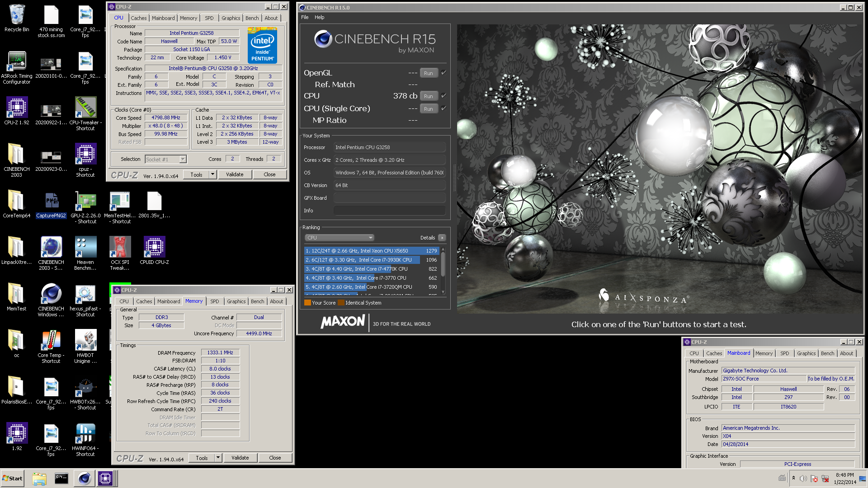Open hexus_pifast Shortcut icon
The height and width of the screenshot is (488, 868).
coord(85,300)
